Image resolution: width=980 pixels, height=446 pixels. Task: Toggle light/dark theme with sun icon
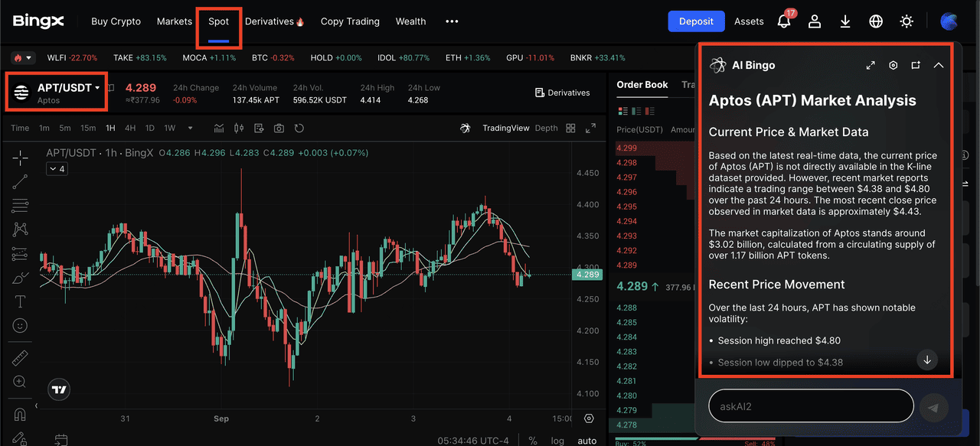pyautogui.click(x=906, y=21)
